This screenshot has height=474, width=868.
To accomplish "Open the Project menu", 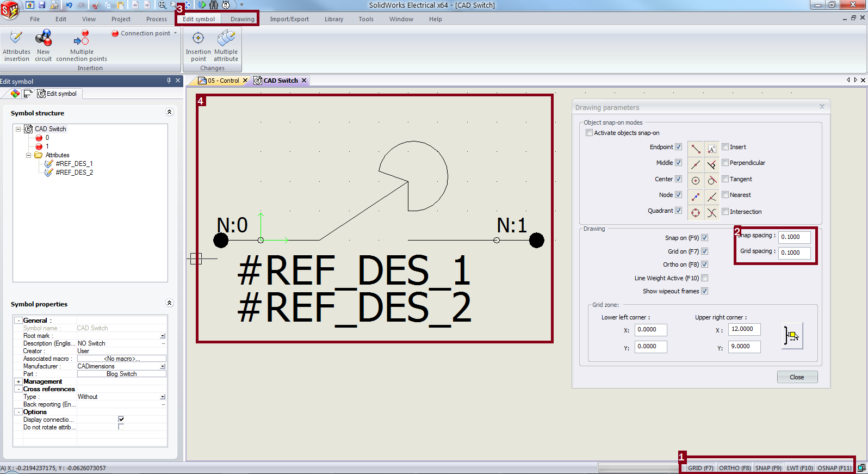I will pyautogui.click(x=121, y=19).
